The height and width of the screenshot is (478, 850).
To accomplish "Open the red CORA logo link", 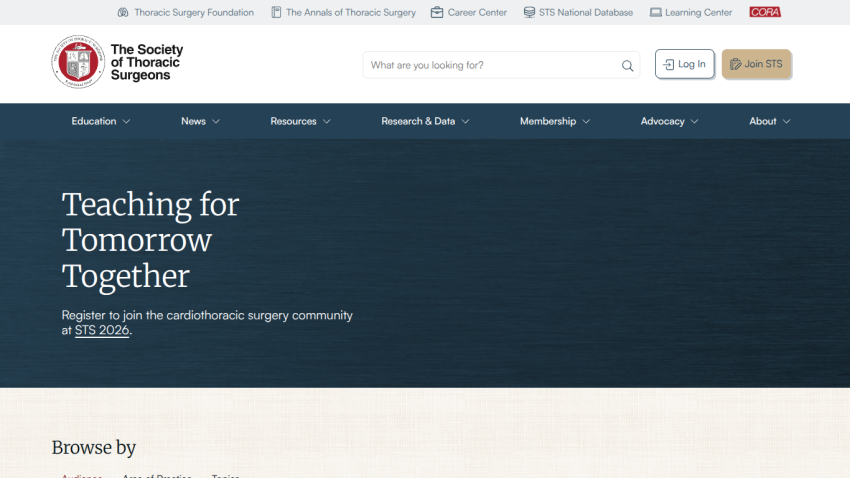I will click(x=765, y=12).
